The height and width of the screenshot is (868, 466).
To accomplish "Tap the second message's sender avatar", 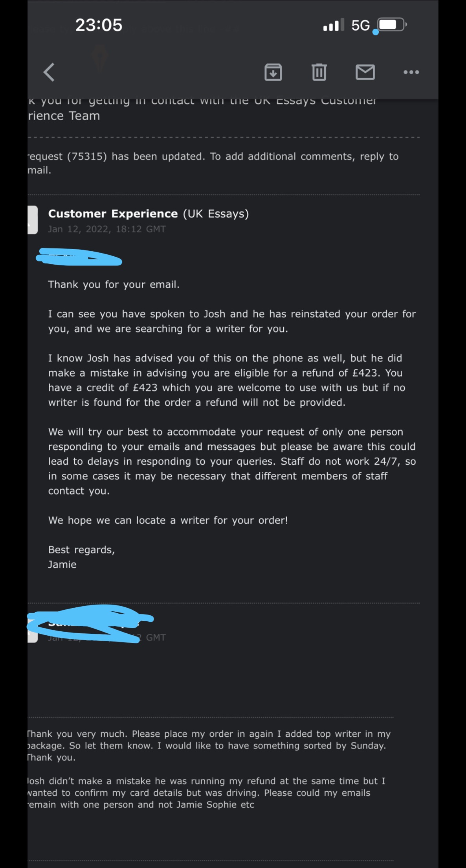I will (x=32, y=629).
